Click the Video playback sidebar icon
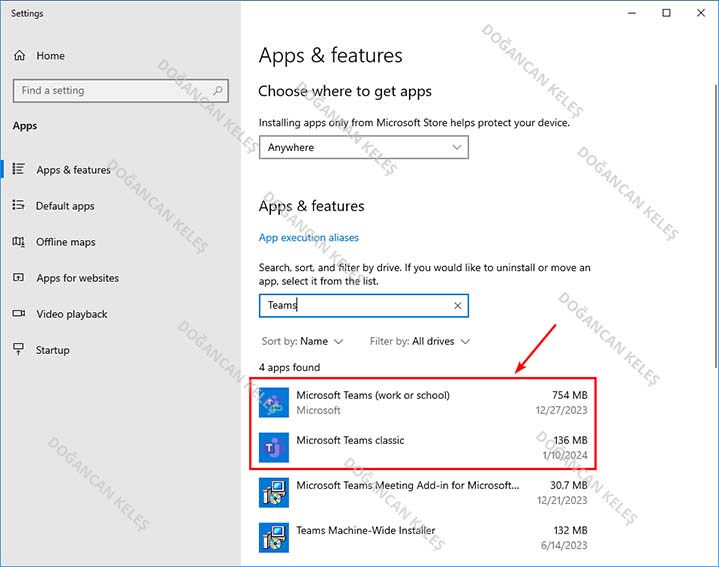Image resolution: width=719 pixels, height=567 pixels. 18,314
